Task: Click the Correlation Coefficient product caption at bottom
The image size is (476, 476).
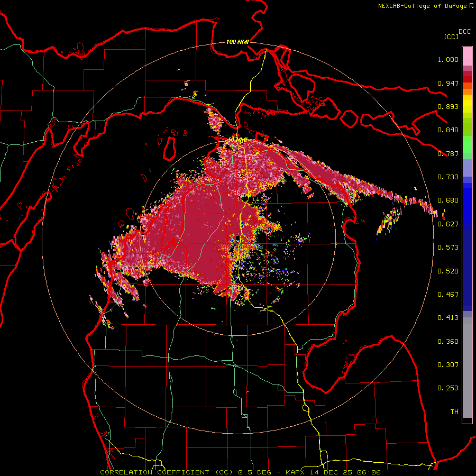Action: 240,472
